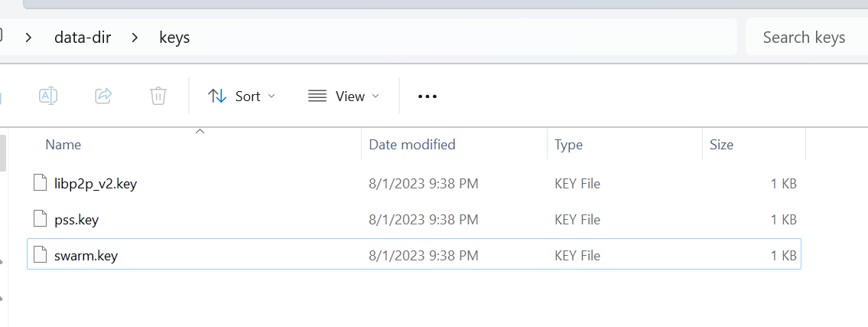868x327 pixels.
Task: Navigate to data-dir breadcrumb
Action: pyautogui.click(x=83, y=37)
